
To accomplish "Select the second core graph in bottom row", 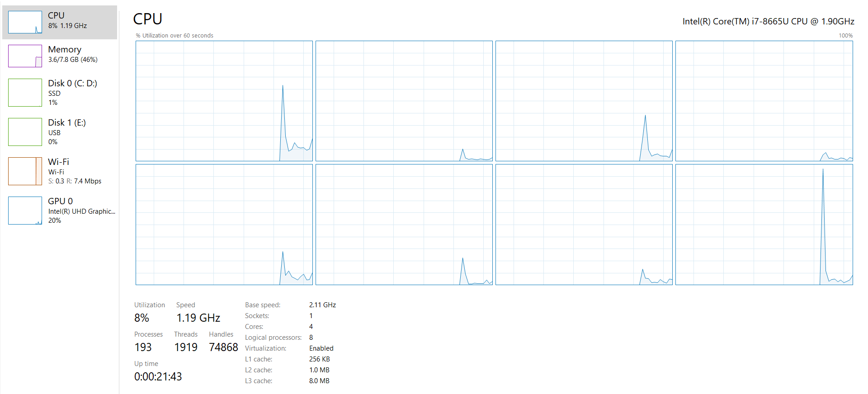I will [404, 225].
